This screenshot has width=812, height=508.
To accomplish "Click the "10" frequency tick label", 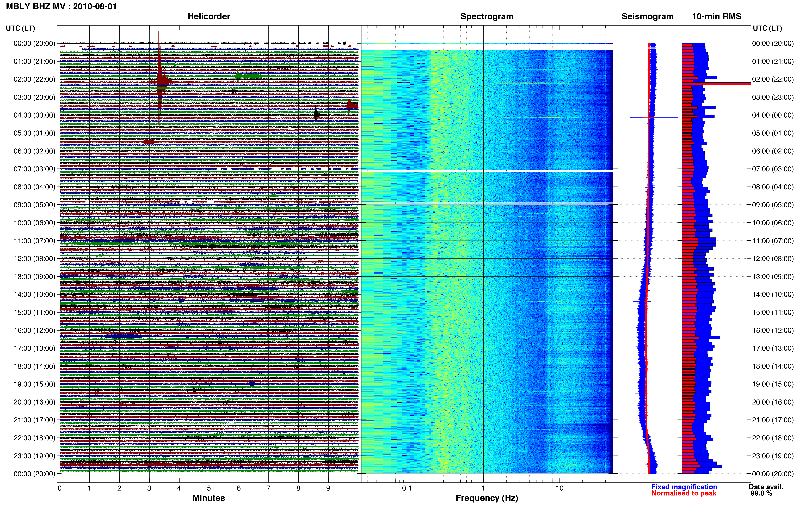I will tap(559, 488).
